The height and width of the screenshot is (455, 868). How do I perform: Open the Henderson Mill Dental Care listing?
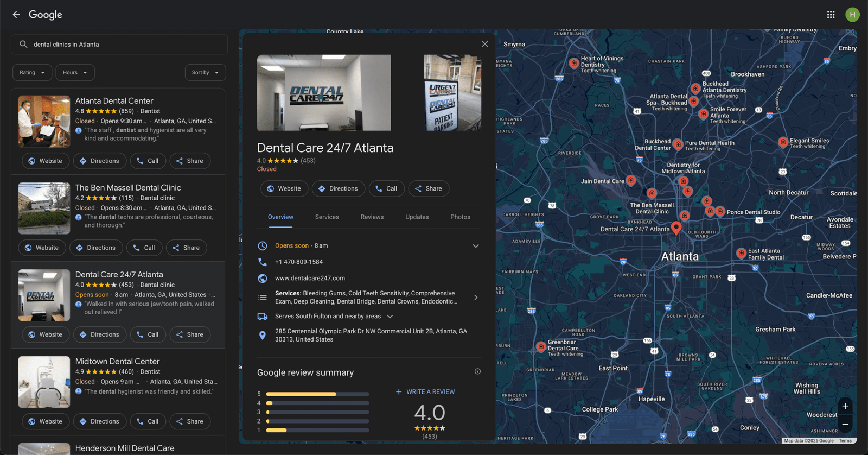(x=125, y=448)
